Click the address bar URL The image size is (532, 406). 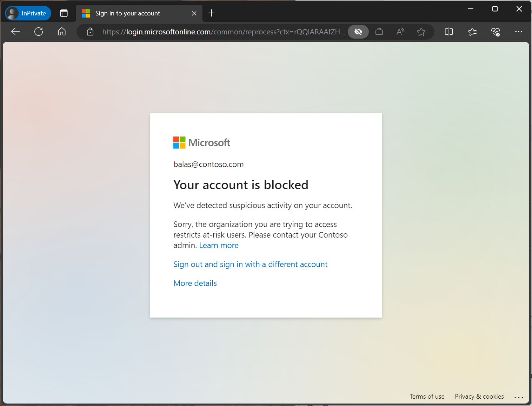[x=224, y=32]
